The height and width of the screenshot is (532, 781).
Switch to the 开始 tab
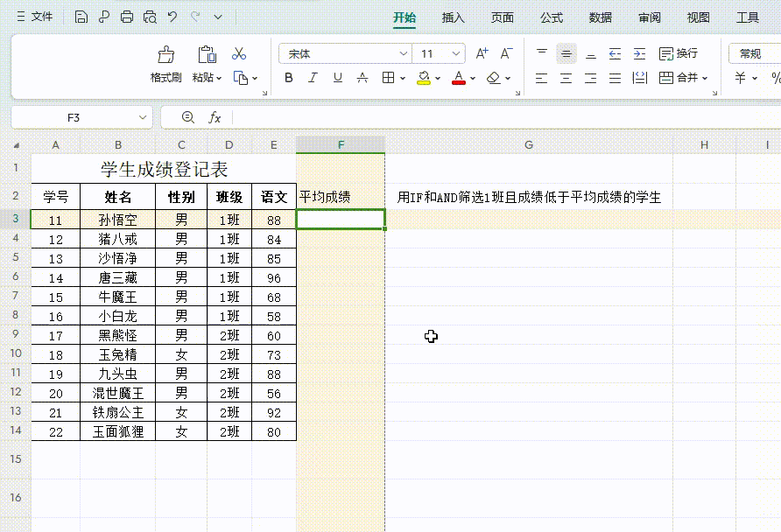pos(404,17)
